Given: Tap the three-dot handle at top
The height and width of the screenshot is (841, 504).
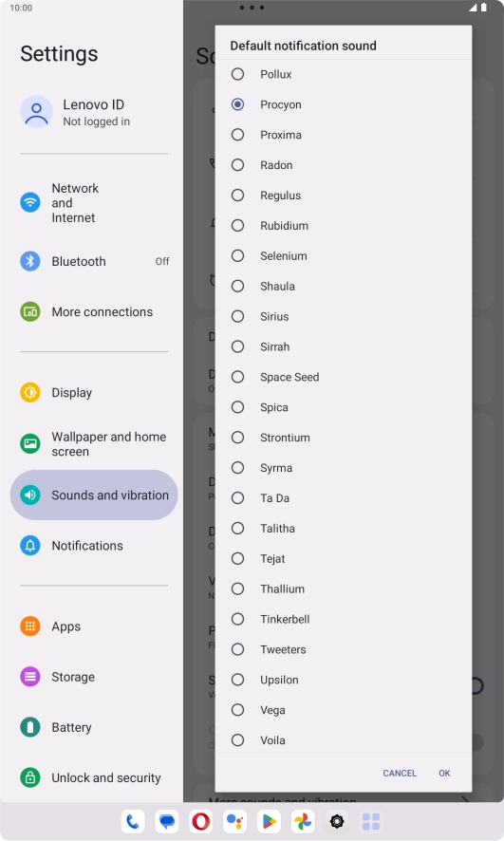Looking at the screenshot, I should click(252, 8).
